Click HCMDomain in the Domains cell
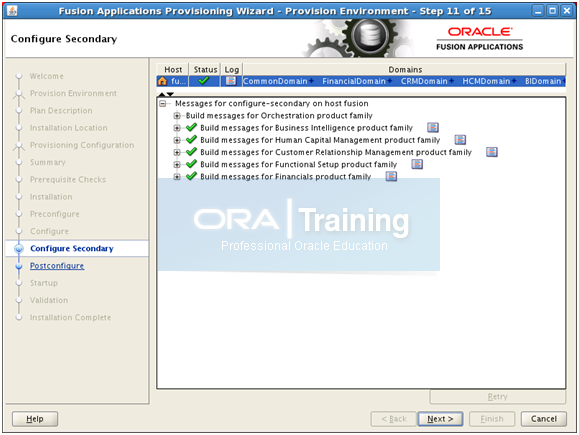This screenshot has height=435, width=579. pos(486,81)
